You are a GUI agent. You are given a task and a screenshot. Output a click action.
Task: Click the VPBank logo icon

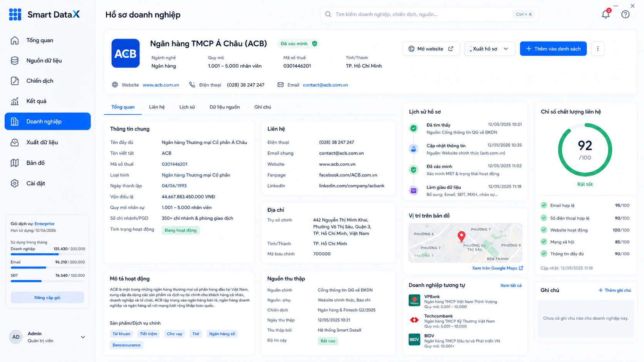414,300
